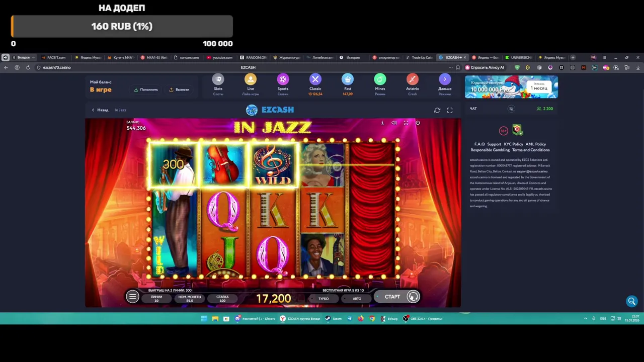
Task: Adjust the НОМ. МОНЕТЫ coin value selector
Action: coord(190,298)
